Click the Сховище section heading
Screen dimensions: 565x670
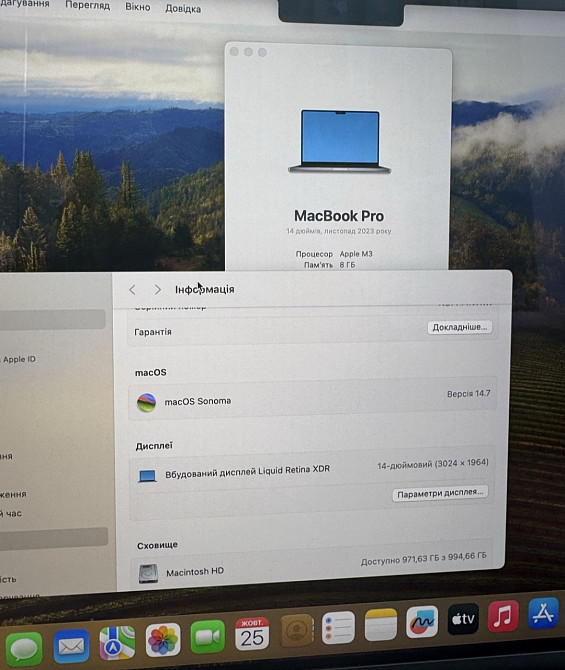157,545
